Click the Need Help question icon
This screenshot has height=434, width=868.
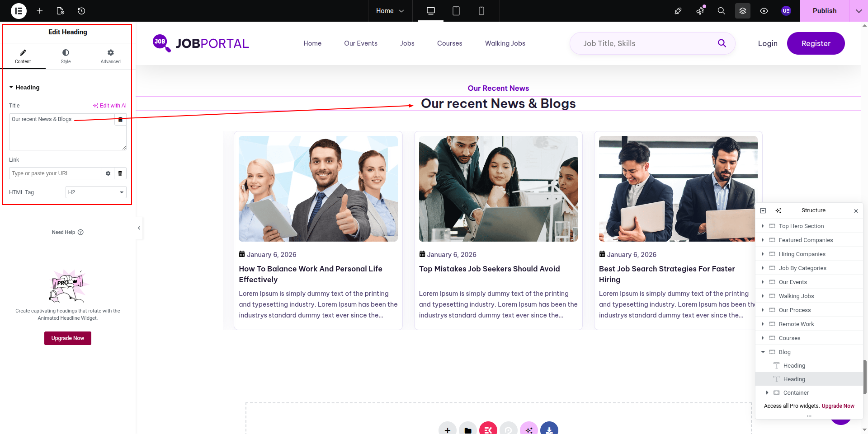(x=80, y=232)
